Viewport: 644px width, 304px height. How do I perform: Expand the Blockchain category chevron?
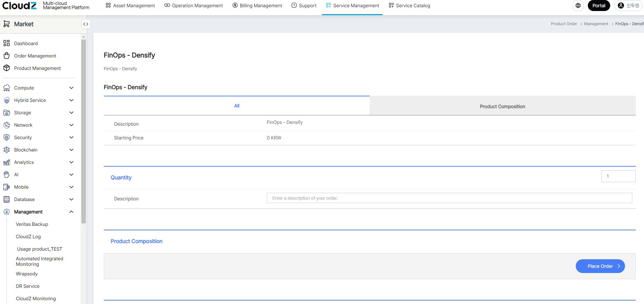click(x=71, y=150)
